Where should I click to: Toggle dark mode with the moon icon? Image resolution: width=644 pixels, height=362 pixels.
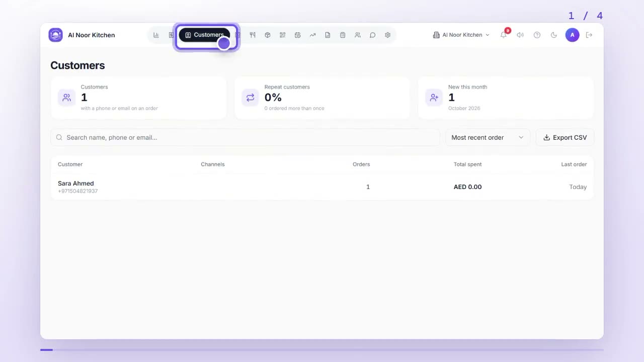point(554,35)
